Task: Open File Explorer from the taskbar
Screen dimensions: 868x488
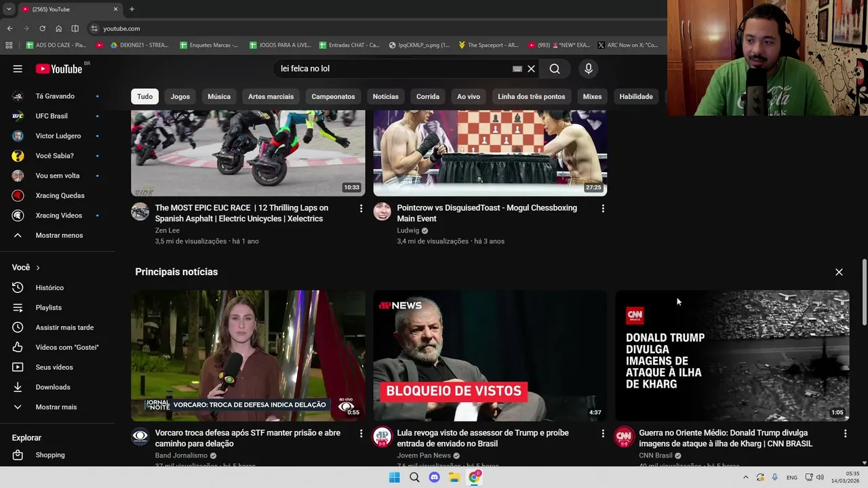Action: 454,477
